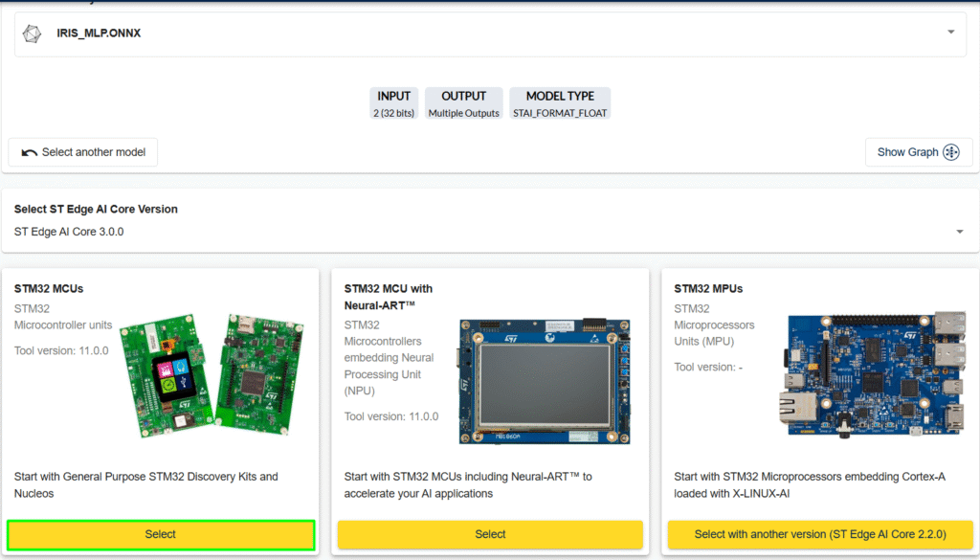This screenshot has width=980, height=560.
Task: Click the INPUT info badge
Action: tap(393, 103)
